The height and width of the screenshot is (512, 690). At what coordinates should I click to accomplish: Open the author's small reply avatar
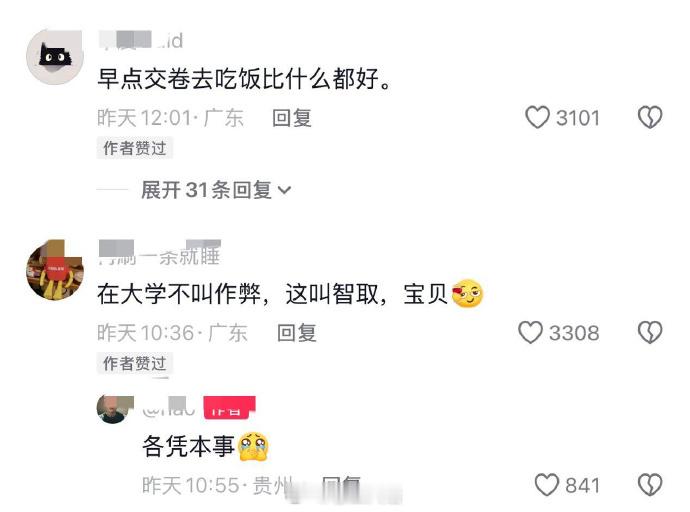coord(115,409)
